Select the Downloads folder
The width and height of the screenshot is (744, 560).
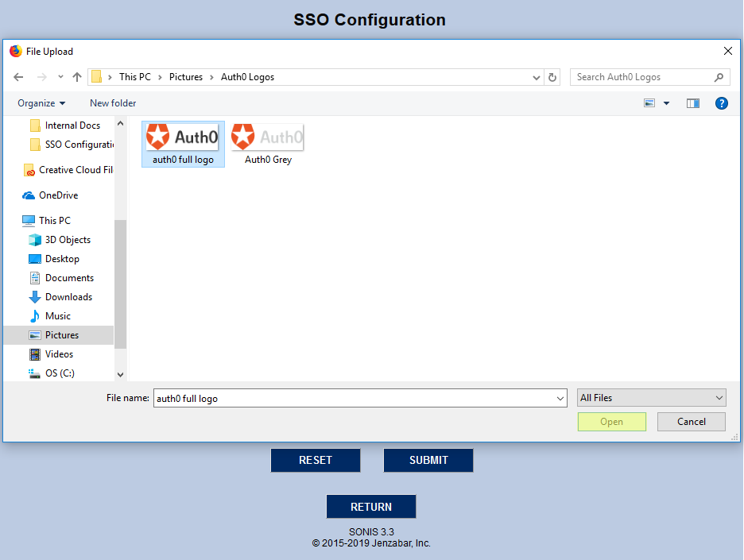[68, 296]
